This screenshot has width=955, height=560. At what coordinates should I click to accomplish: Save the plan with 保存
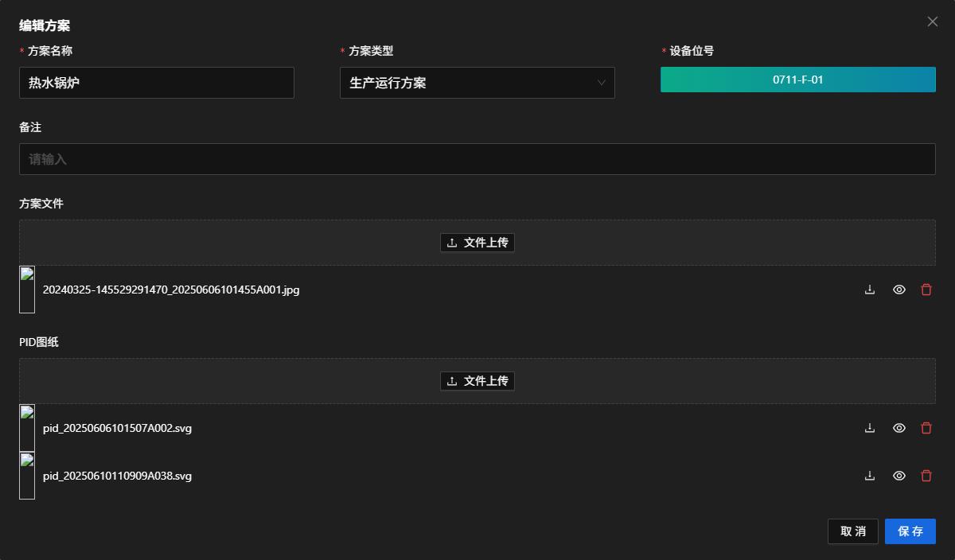point(910,531)
